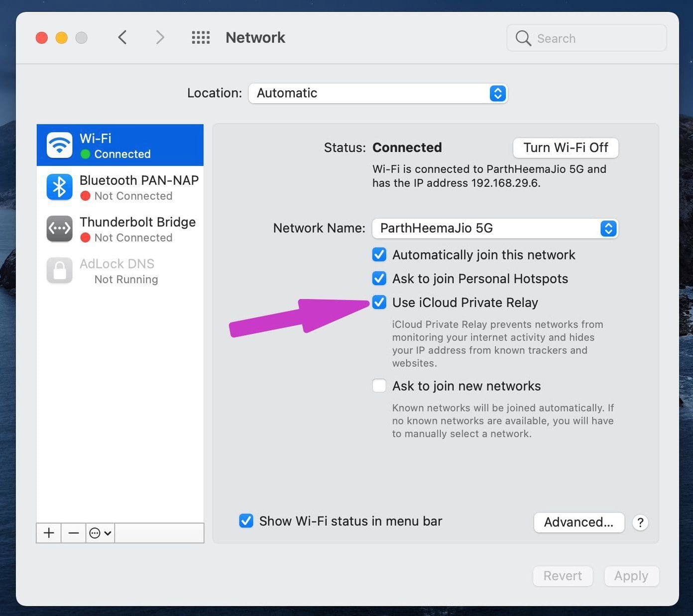Click the Location label
The height and width of the screenshot is (616, 693).
point(215,93)
